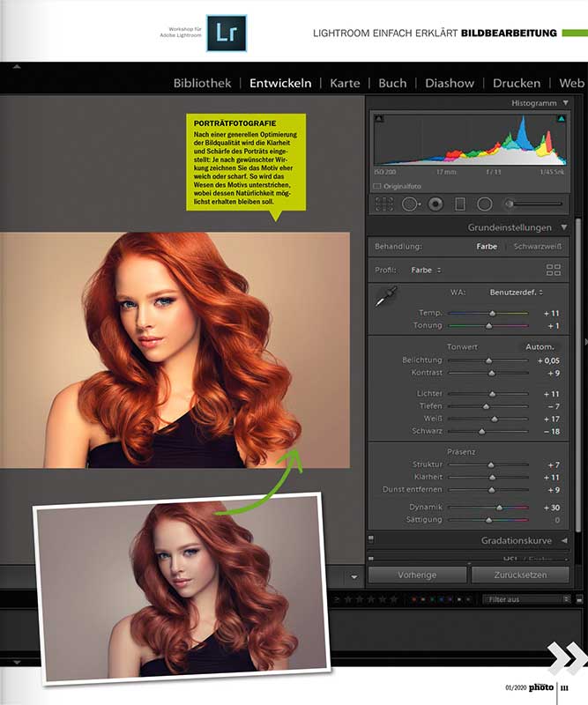588x705 pixels.
Task: Click the Sättigung slider handle
Action: click(x=489, y=520)
